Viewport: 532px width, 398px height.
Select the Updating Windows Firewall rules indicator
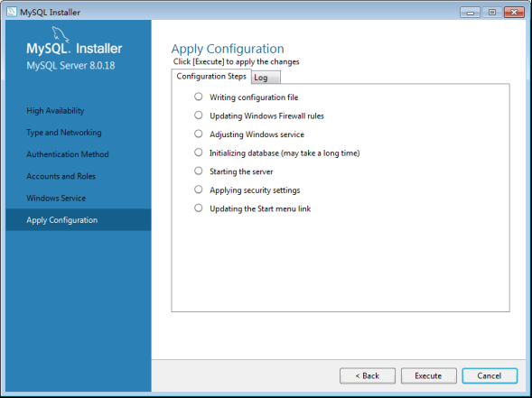coord(199,116)
